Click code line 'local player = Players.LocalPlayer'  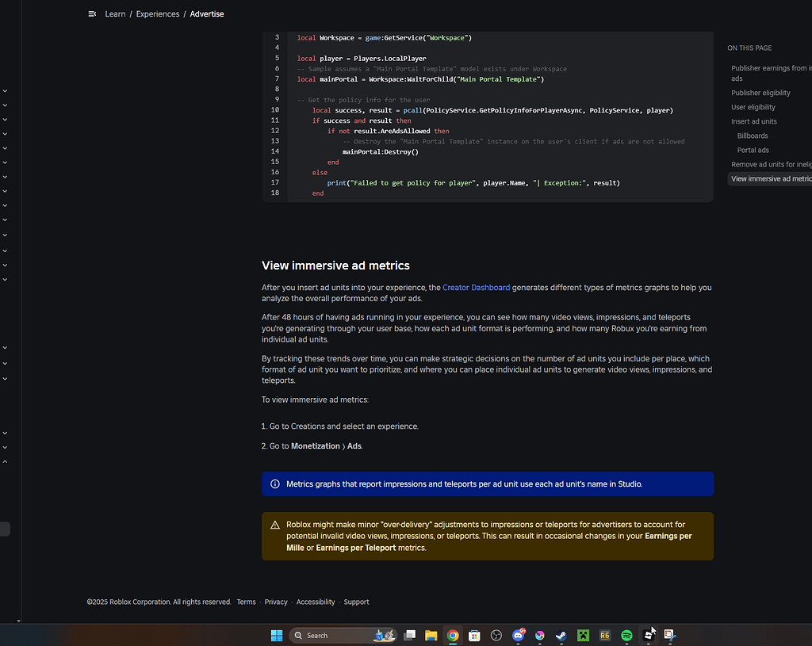[x=362, y=59]
